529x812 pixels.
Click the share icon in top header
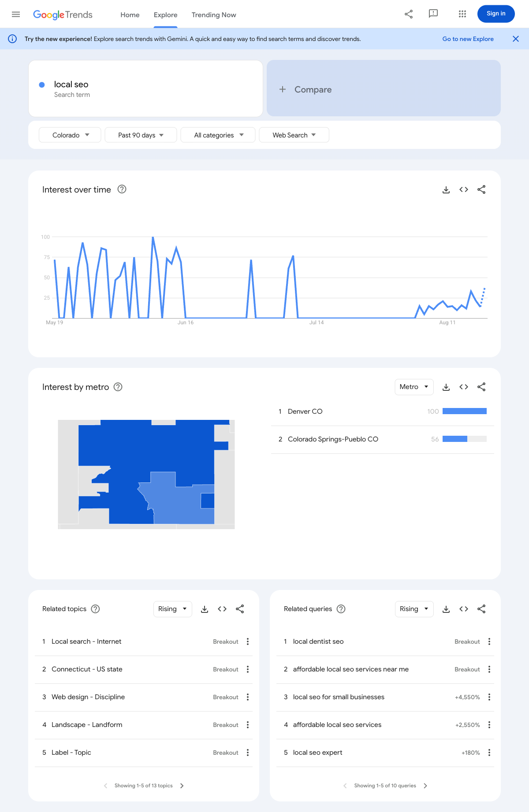(409, 14)
